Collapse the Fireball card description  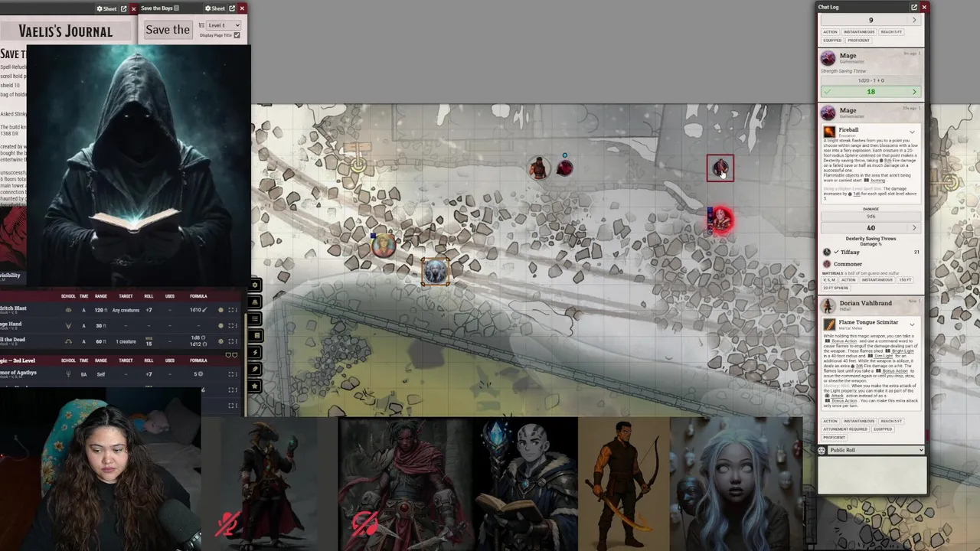tap(912, 132)
